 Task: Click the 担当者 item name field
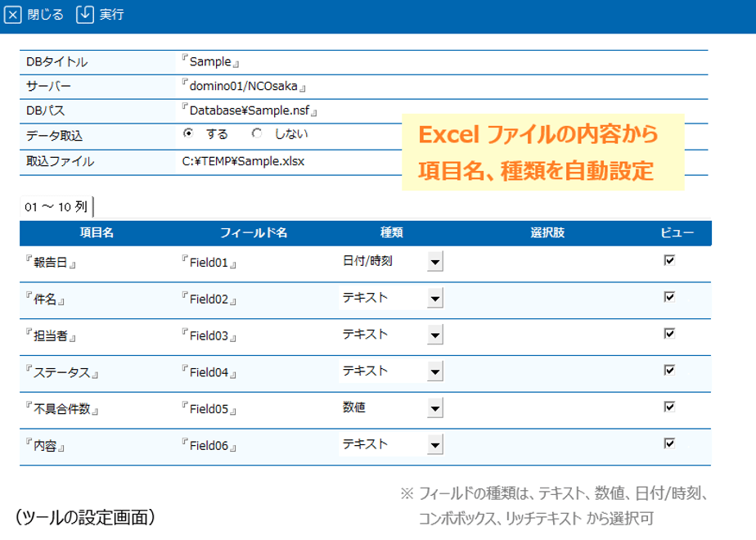point(51,336)
